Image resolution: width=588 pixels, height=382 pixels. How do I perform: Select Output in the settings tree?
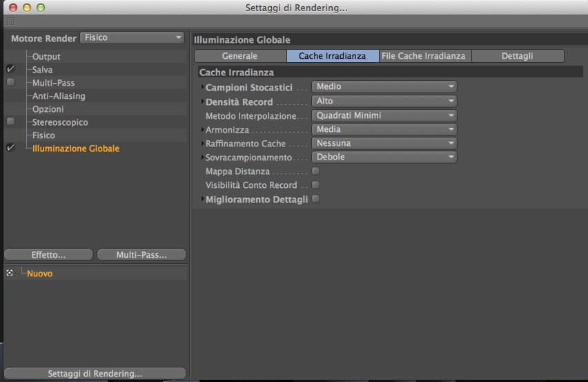(46, 57)
